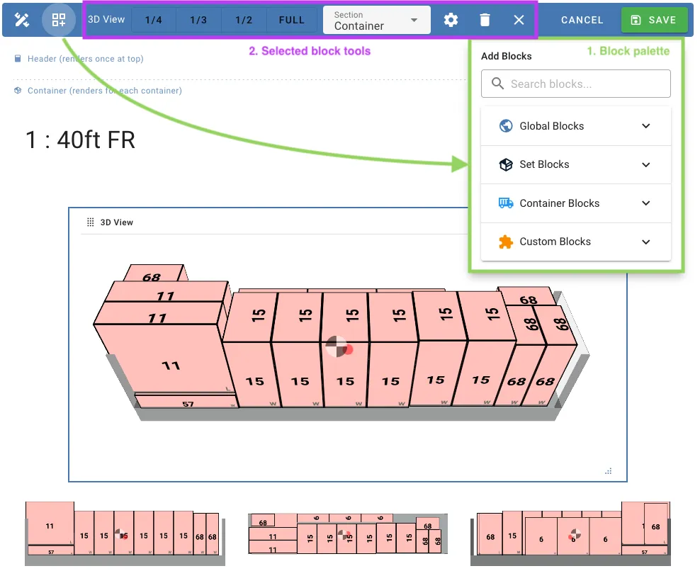
Task: Click the search magnifier icon
Action: point(497,84)
